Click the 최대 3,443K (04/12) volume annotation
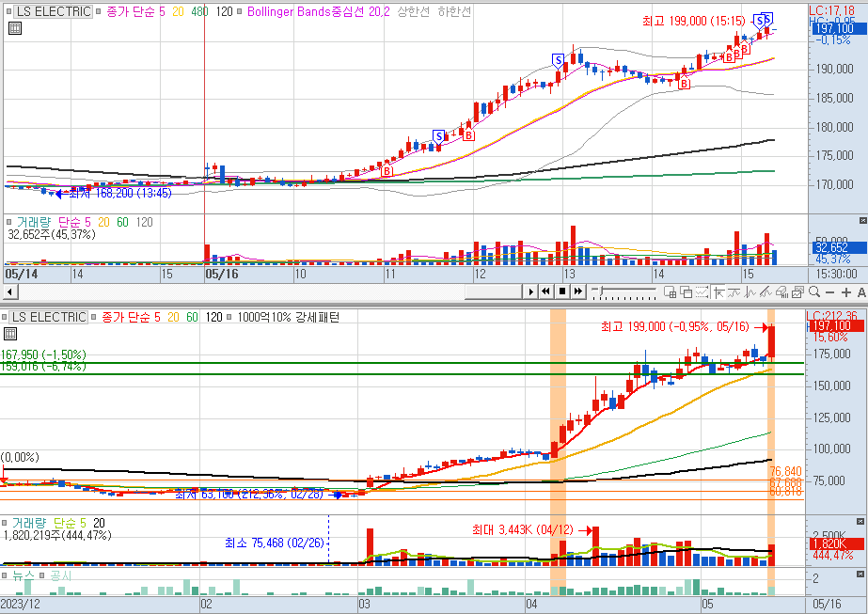Viewport: 868px width, 614px height. tap(523, 529)
